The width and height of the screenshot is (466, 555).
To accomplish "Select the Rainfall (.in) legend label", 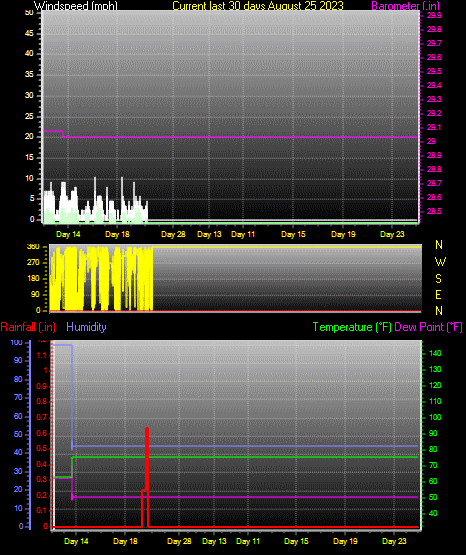I will (x=28, y=327).
